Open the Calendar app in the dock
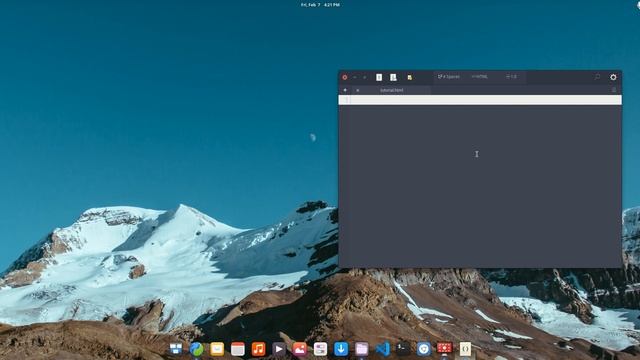This screenshot has width=640, height=360. [238, 349]
